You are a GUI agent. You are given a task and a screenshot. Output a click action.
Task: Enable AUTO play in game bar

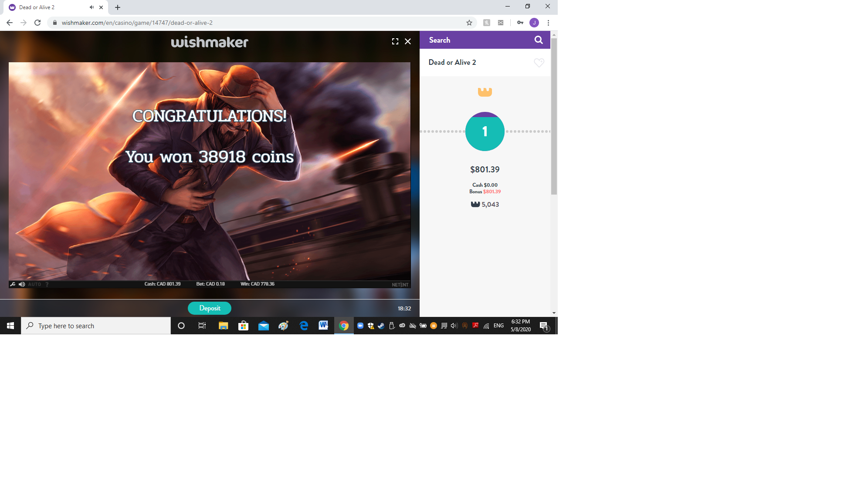[x=35, y=284]
